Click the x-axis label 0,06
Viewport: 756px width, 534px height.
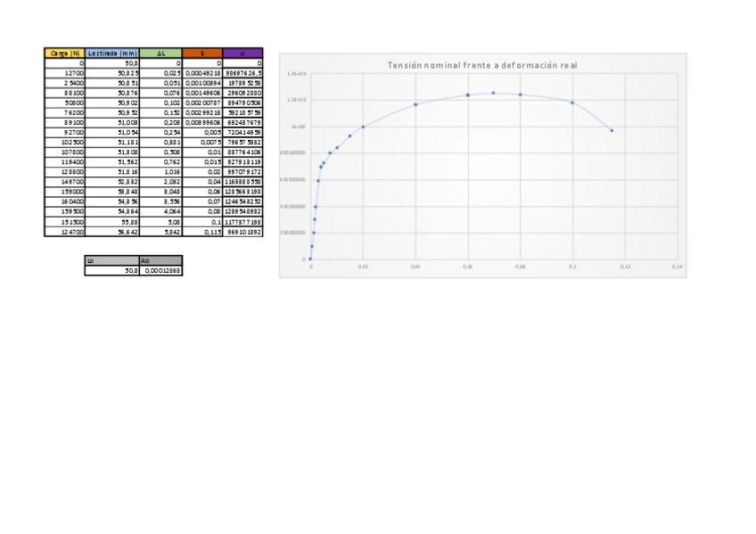tap(468, 267)
